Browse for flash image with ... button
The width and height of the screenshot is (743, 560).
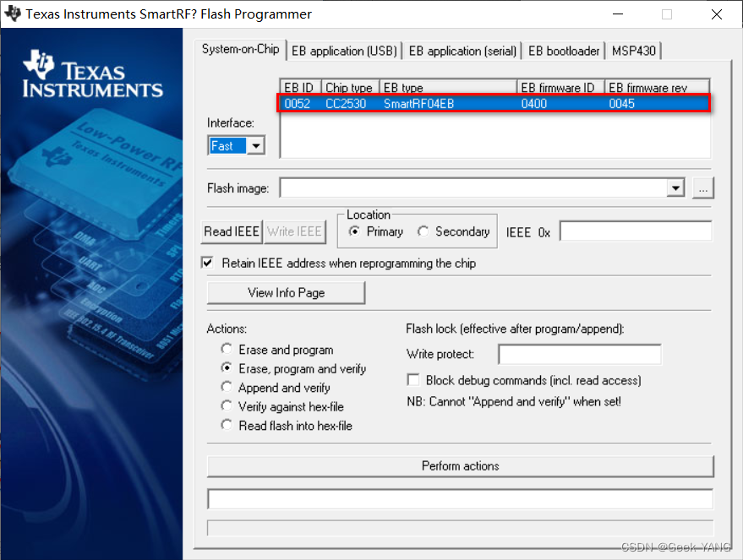coord(702,188)
